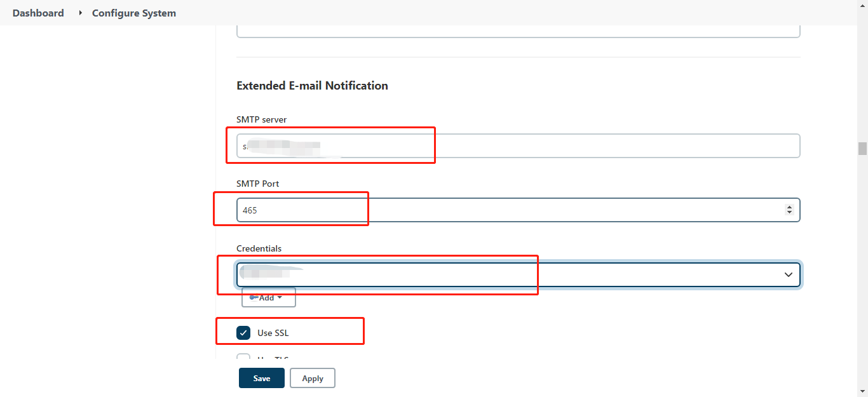Save the system configuration
This screenshot has width=868, height=397.
[262, 378]
